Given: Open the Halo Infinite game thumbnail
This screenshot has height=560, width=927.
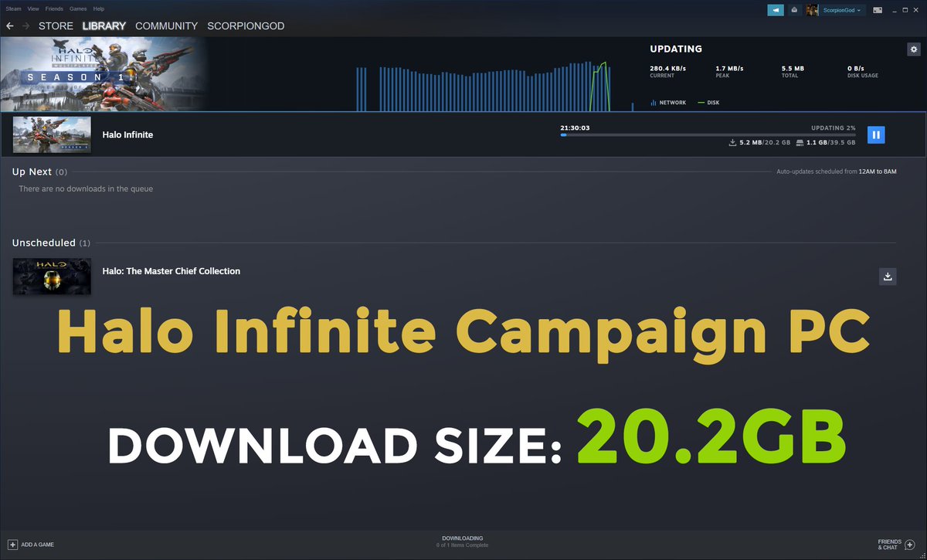Looking at the screenshot, I should (x=52, y=135).
